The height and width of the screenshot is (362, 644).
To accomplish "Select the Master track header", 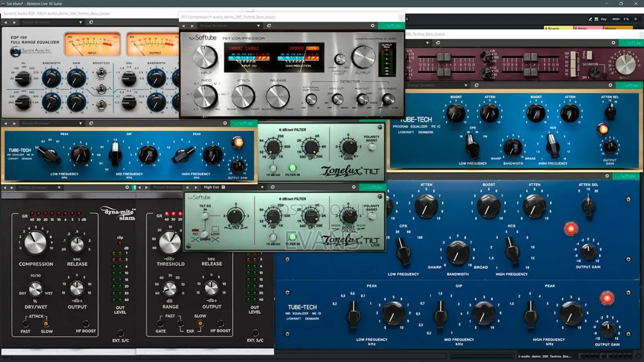I will (x=618, y=28).
